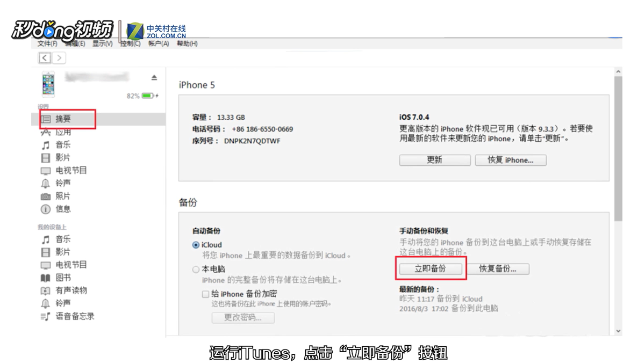Image resolution: width=638 pixels, height=364 pixels.
Task: Go forward with the right arrow button
Action: (x=59, y=58)
